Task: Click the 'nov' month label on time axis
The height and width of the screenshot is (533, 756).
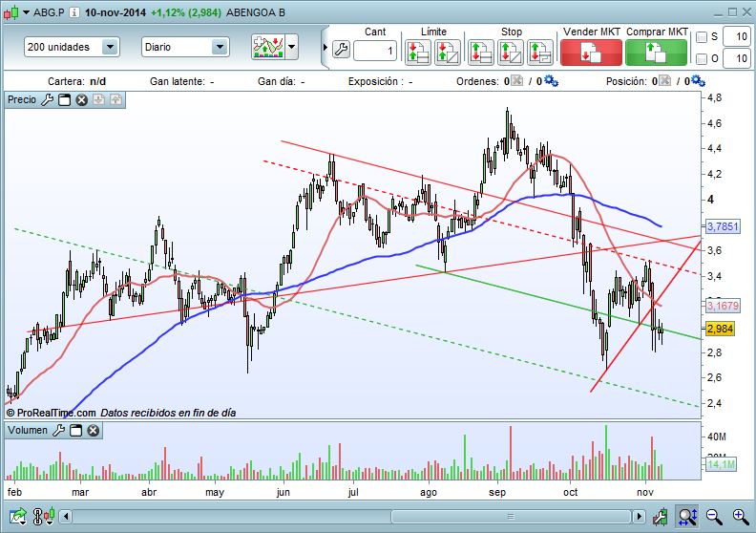Action: pos(645,492)
